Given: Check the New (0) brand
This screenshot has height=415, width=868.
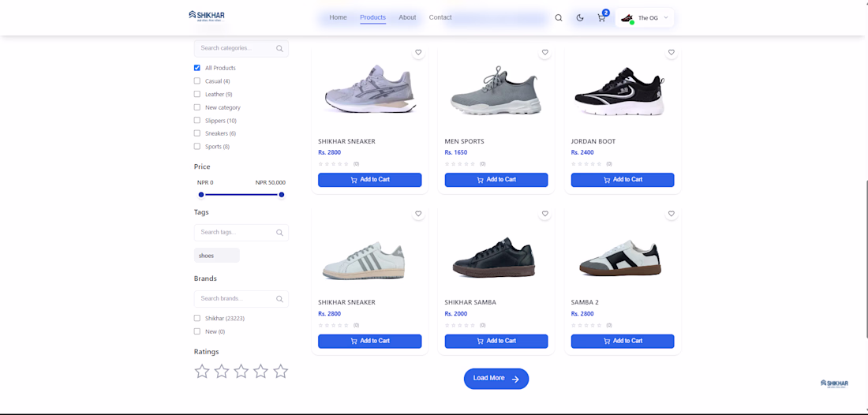Looking at the screenshot, I should coord(197,331).
